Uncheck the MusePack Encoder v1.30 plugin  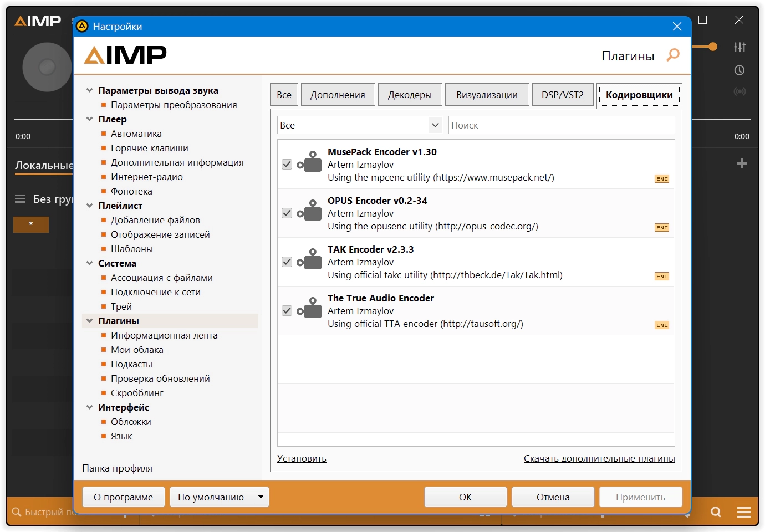(287, 164)
